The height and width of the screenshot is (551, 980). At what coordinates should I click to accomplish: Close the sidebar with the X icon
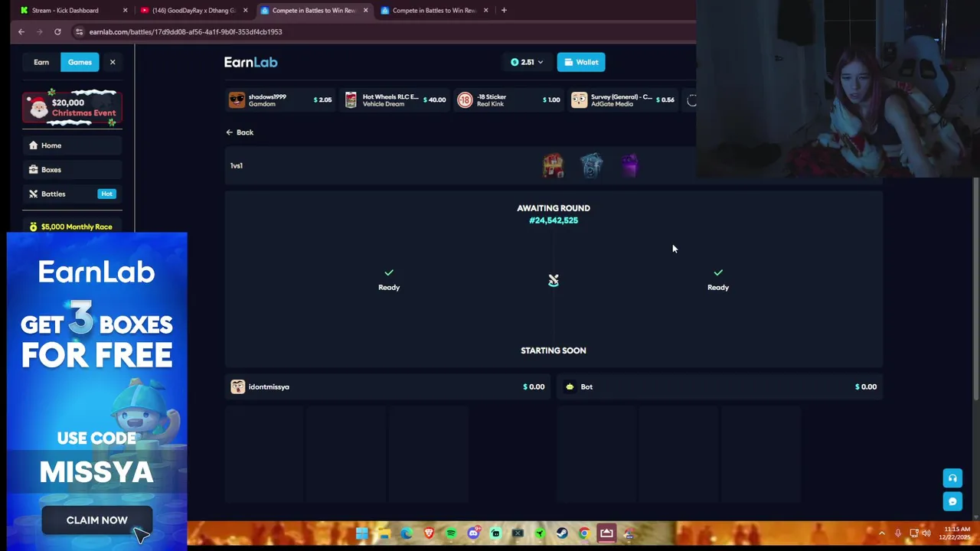pos(113,62)
